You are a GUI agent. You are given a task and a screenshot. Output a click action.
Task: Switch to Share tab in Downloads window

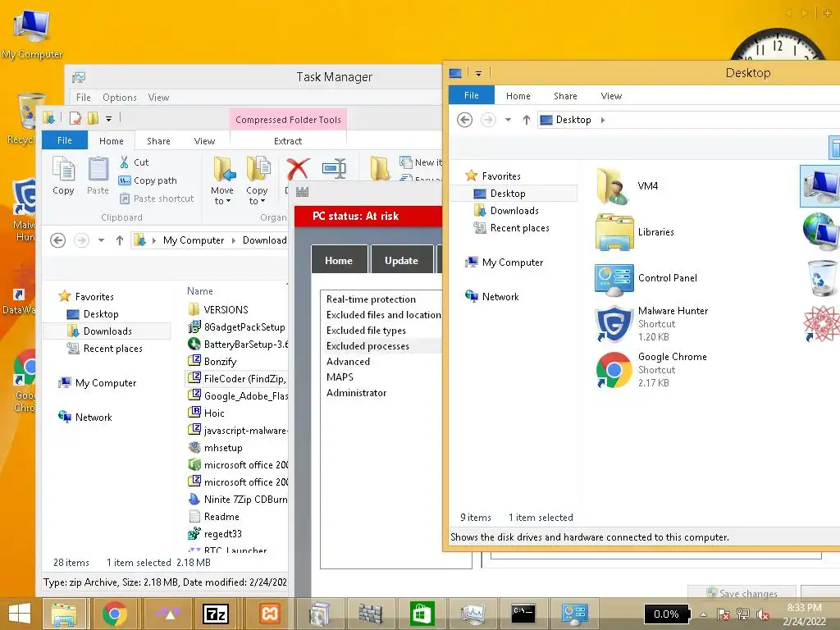click(158, 141)
